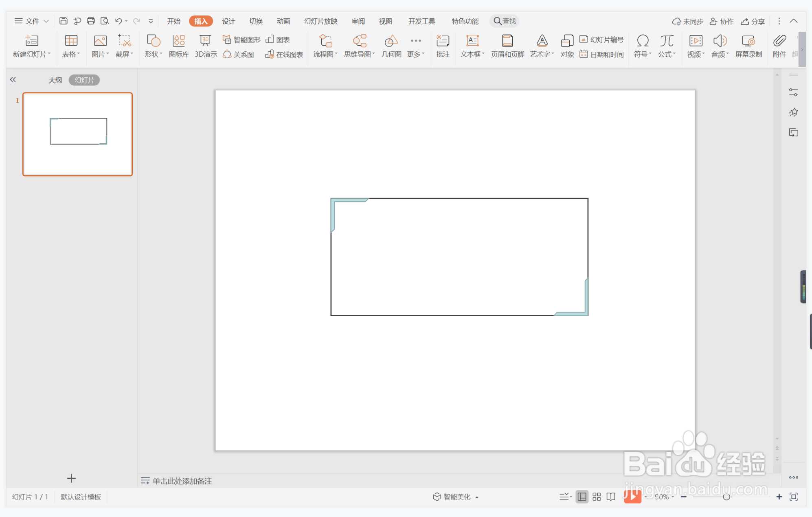Image resolution: width=812 pixels, height=517 pixels.
Task: Start 屏幕录制 screen recording
Action: pyautogui.click(x=748, y=45)
